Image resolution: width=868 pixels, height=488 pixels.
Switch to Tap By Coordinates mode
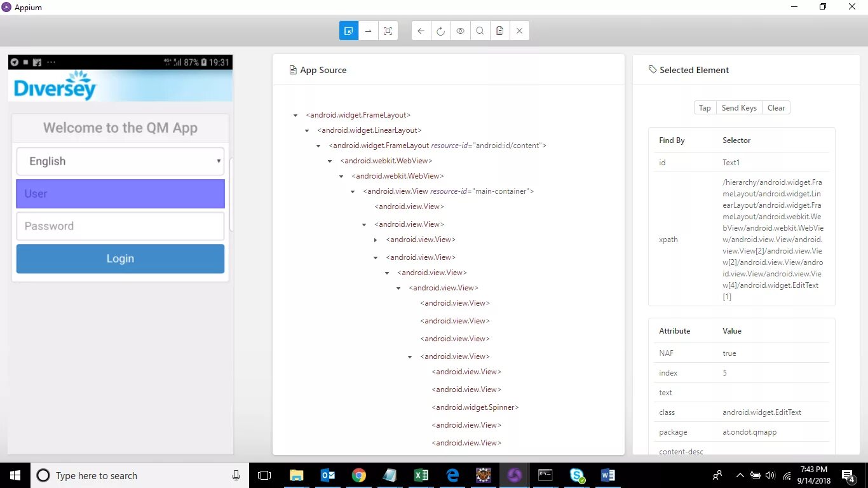tap(388, 30)
